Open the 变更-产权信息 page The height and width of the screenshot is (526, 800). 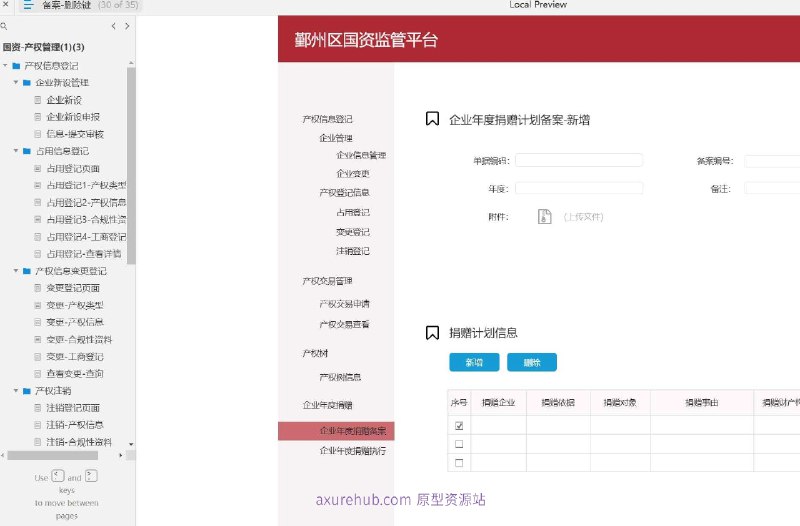point(74,322)
